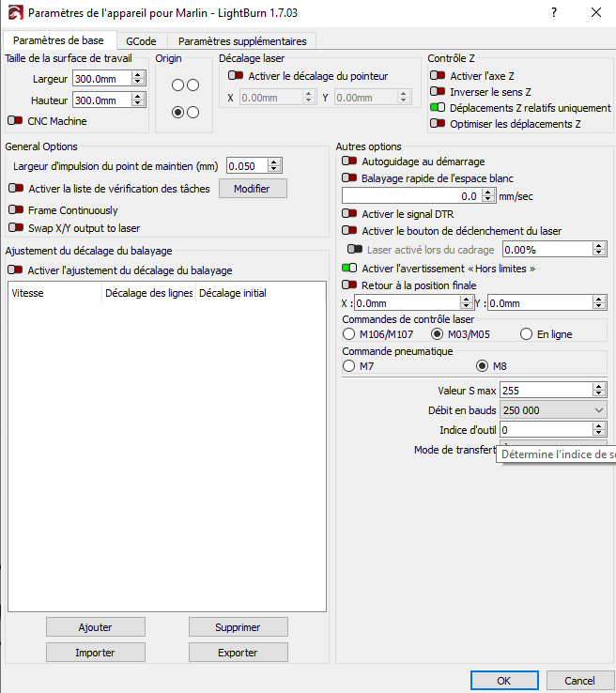Enable Optimiser les déplacements Z

pyautogui.click(x=438, y=123)
